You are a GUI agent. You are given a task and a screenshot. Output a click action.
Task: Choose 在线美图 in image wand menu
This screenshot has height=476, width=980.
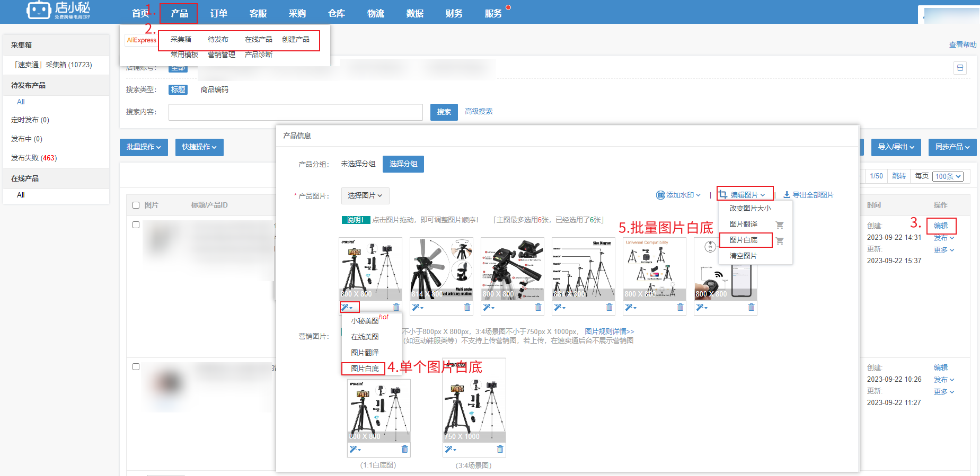pyautogui.click(x=365, y=337)
